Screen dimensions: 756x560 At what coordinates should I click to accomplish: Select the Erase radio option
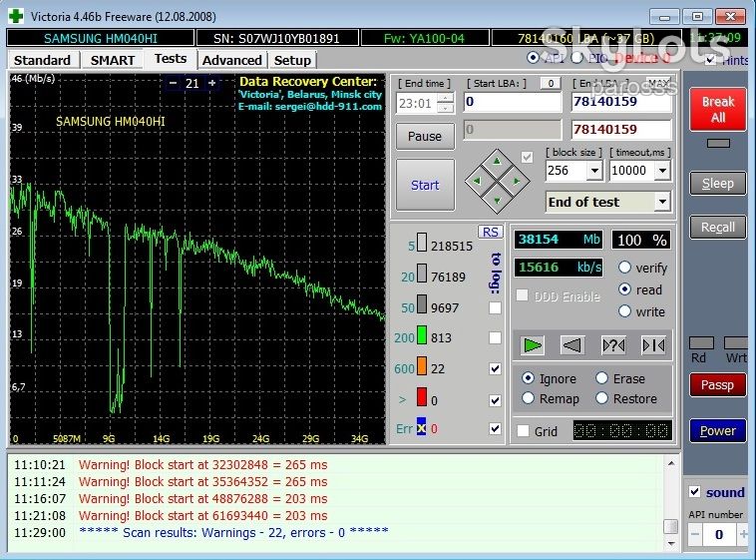(x=601, y=378)
